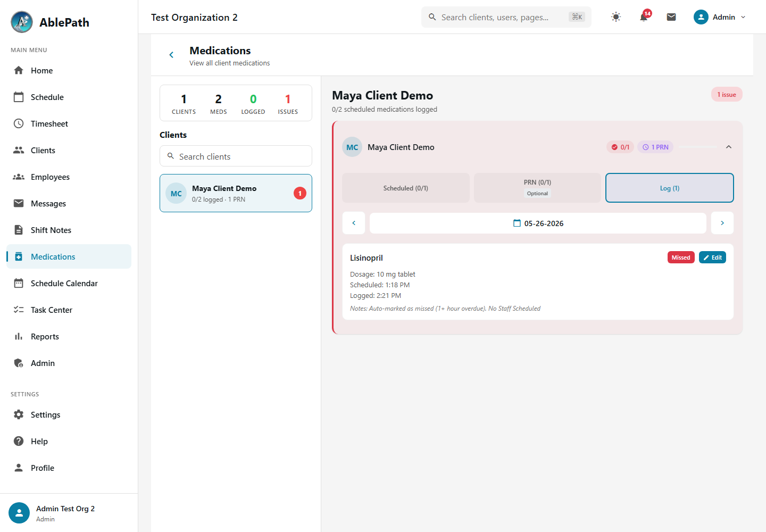Open Admin section in the sidebar

point(69,363)
